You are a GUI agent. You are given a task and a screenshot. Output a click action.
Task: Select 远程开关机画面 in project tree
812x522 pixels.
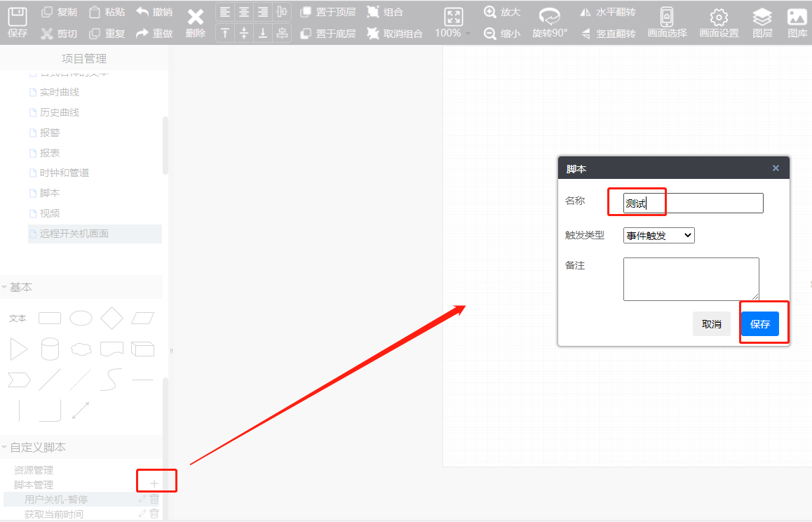(x=74, y=234)
